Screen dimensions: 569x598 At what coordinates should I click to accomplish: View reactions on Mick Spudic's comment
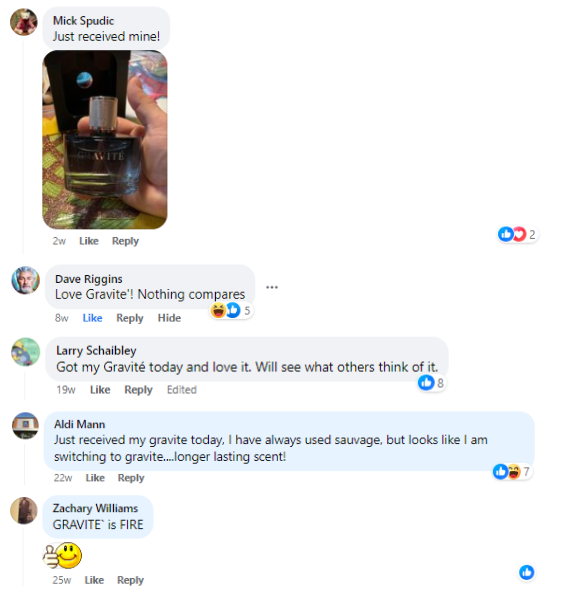[518, 234]
